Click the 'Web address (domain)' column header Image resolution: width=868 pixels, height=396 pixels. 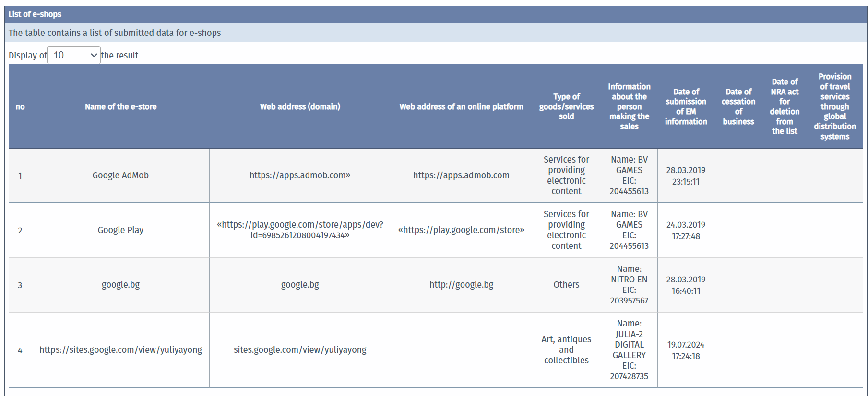tap(300, 106)
